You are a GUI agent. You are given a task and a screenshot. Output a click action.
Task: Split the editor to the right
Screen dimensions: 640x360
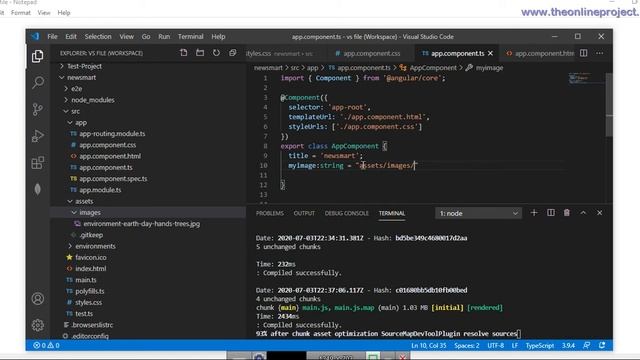click(x=584, y=53)
